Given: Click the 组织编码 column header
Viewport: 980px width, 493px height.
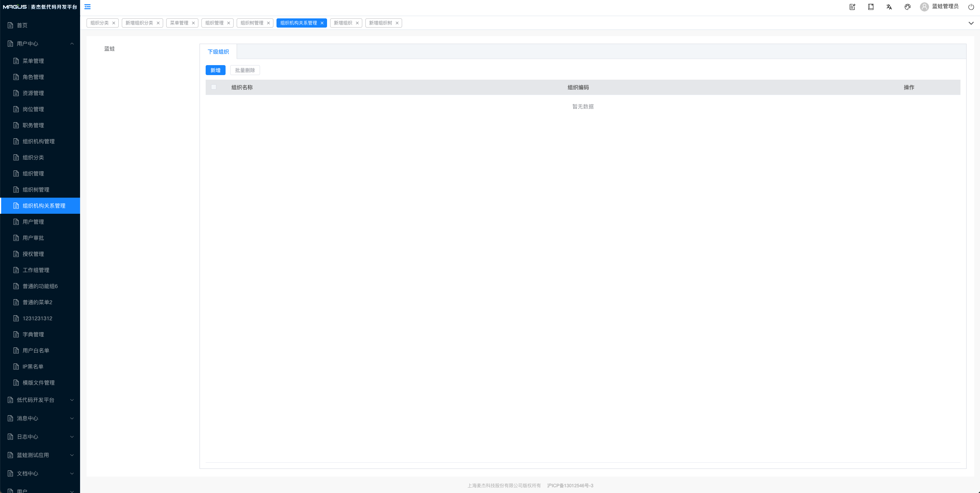Looking at the screenshot, I should [x=578, y=87].
